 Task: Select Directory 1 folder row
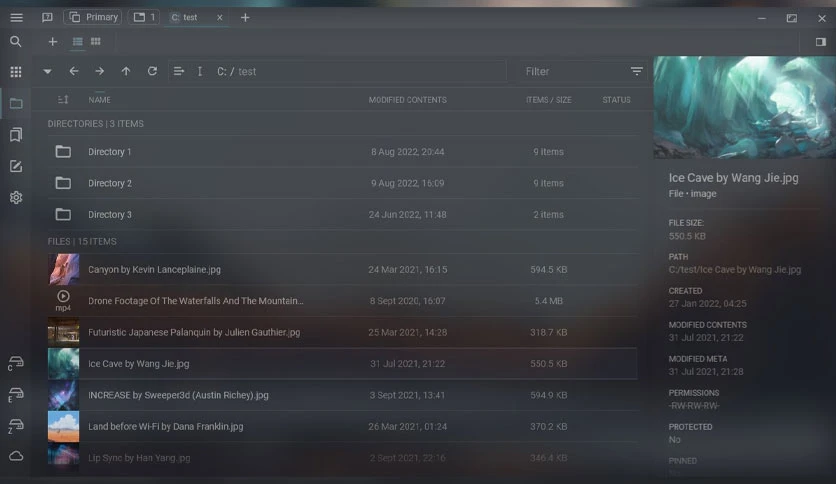(342, 152)
